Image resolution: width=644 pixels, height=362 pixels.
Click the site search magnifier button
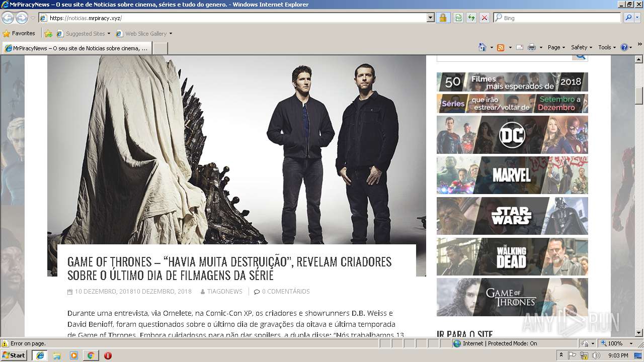pos(580,57)
